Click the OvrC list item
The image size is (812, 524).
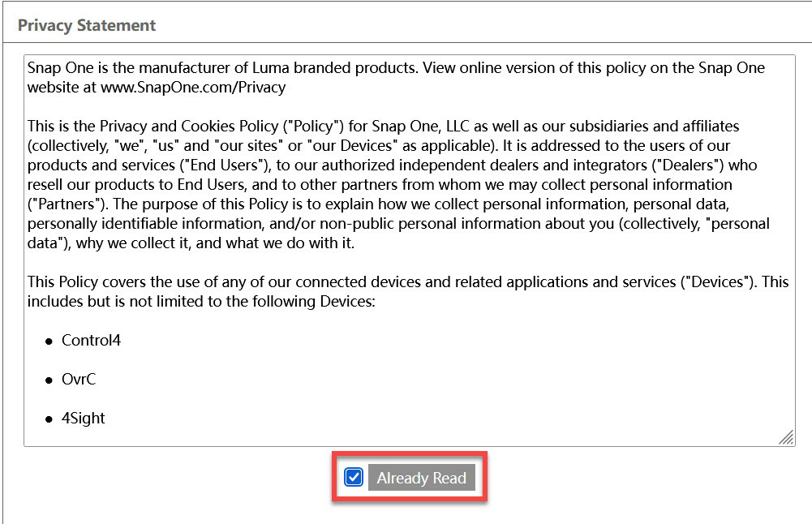click(x=79, y=379)
